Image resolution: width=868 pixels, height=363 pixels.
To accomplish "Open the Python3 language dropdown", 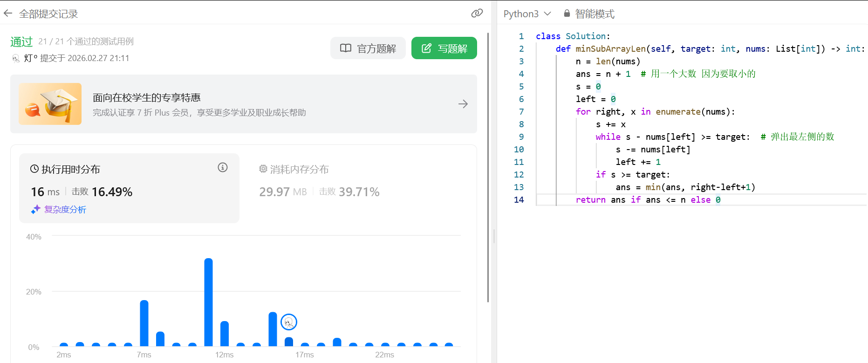I will pyautogui.click(x=527, y=14).
